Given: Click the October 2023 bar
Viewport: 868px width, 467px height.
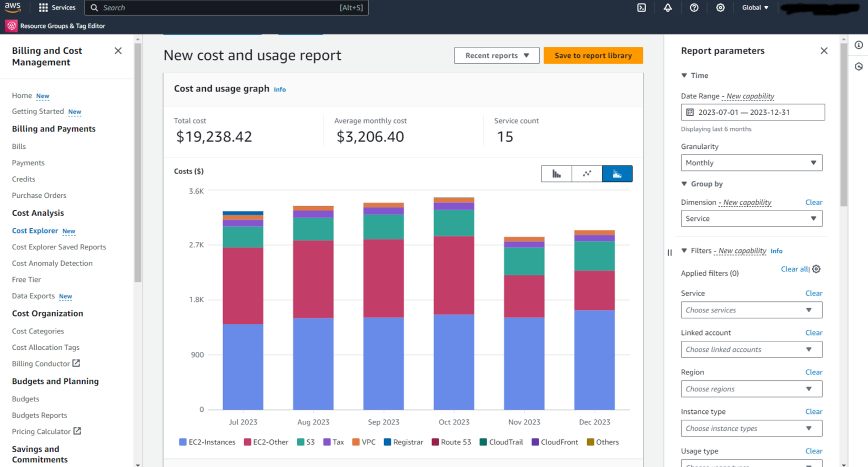Looking at the screenshot, I should (454, 303).
